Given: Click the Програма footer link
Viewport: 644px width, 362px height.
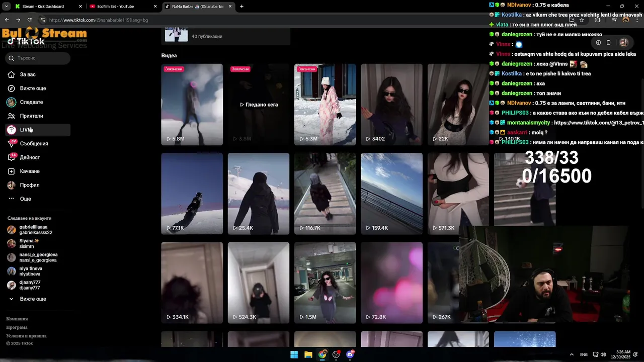Looking at the screenshot, I should [x=17, y=327].
